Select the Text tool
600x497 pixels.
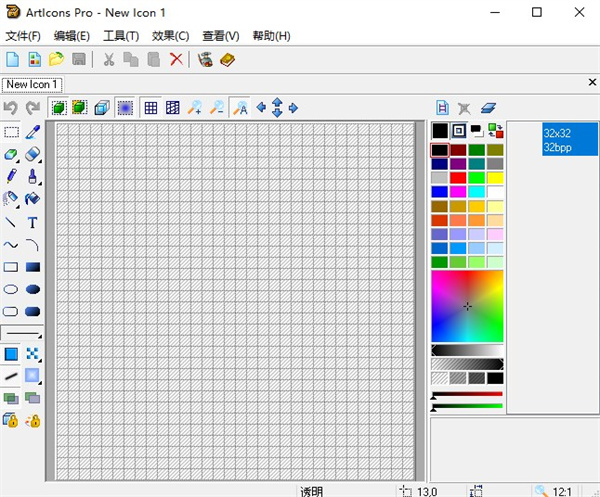pyautogui.click(x=32, y=222)
